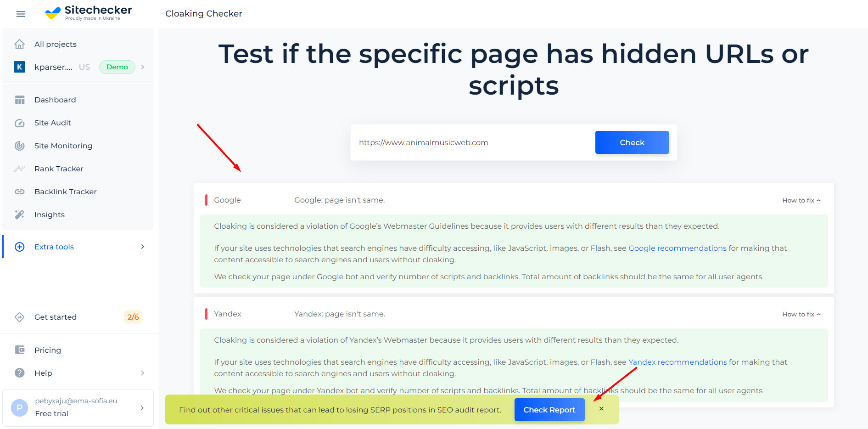
Task: Click the URL input field
Action: [473, 142]
